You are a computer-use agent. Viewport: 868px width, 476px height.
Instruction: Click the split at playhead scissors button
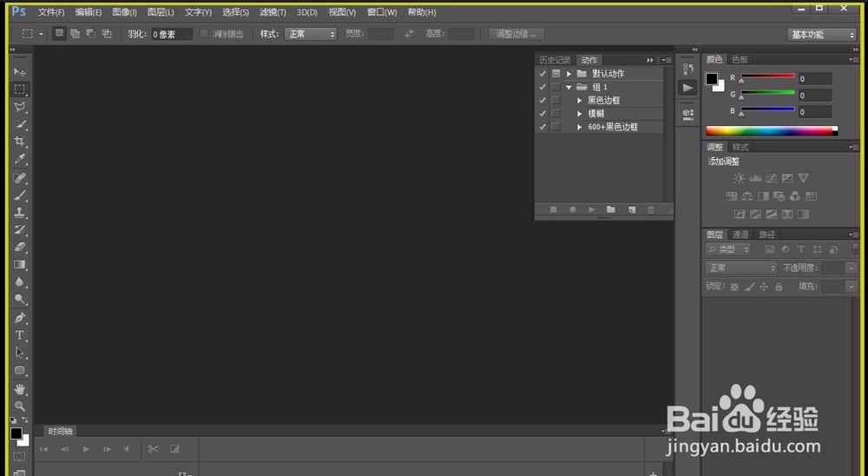point(154,449)
